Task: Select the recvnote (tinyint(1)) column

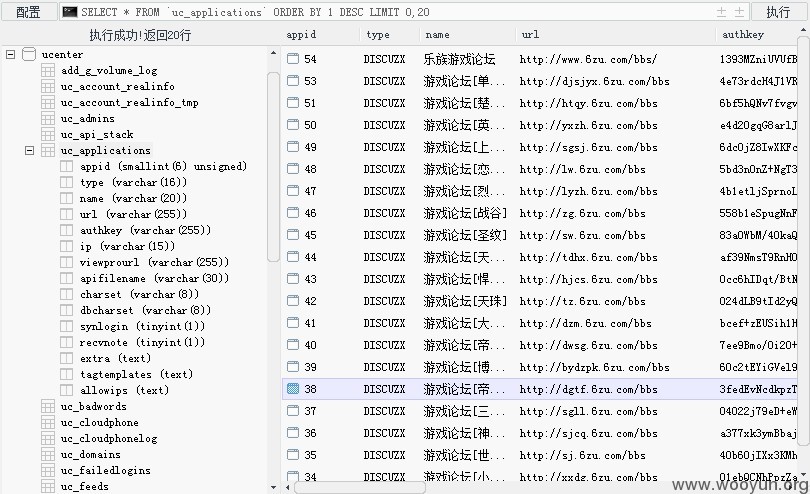Action: (142, 343)
